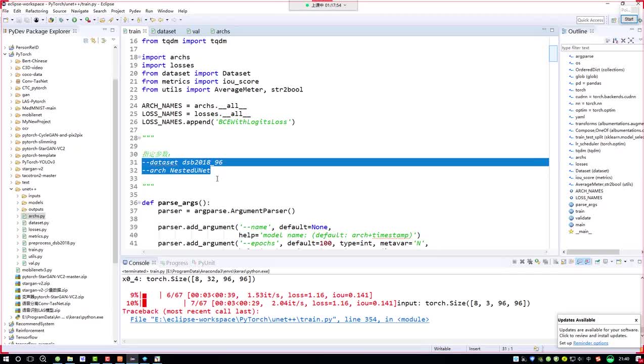Click the Start button at top right

[x=629, y=19]
